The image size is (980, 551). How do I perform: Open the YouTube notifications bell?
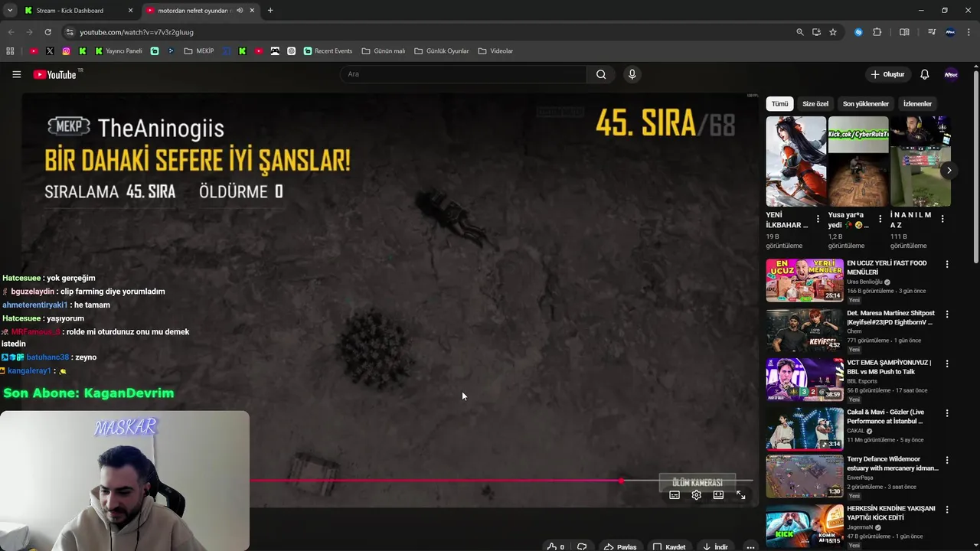[x=924, y=74]
